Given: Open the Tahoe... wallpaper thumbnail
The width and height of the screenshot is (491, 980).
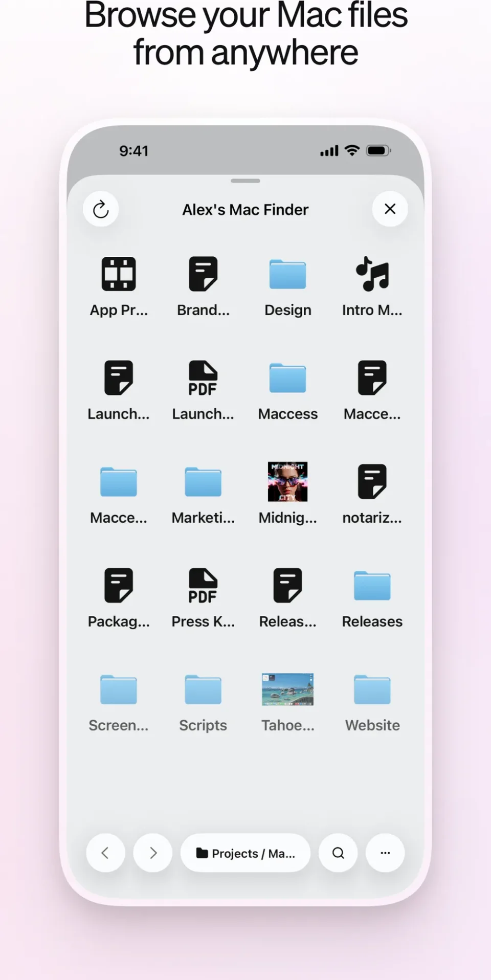Looking at the screenshot, I should [288, 689].
